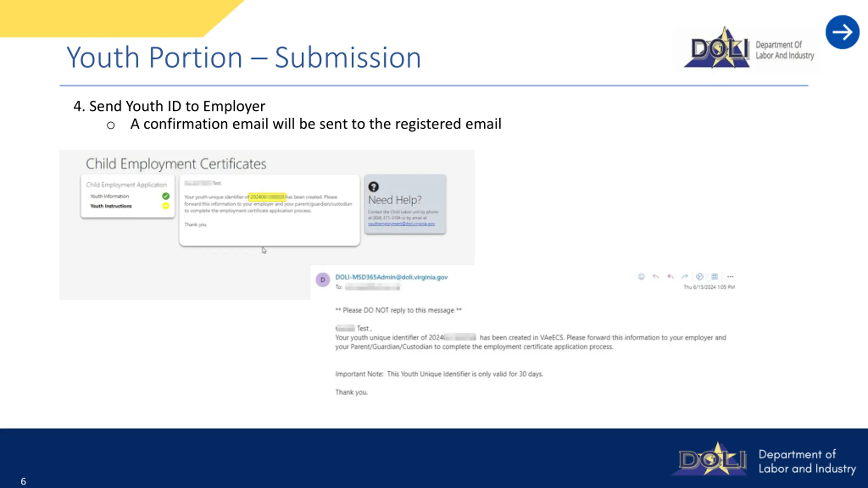Click 'Thank you' in the certificate message card
The width and height of the screenshot is (868, 488).
pos(195,224)
